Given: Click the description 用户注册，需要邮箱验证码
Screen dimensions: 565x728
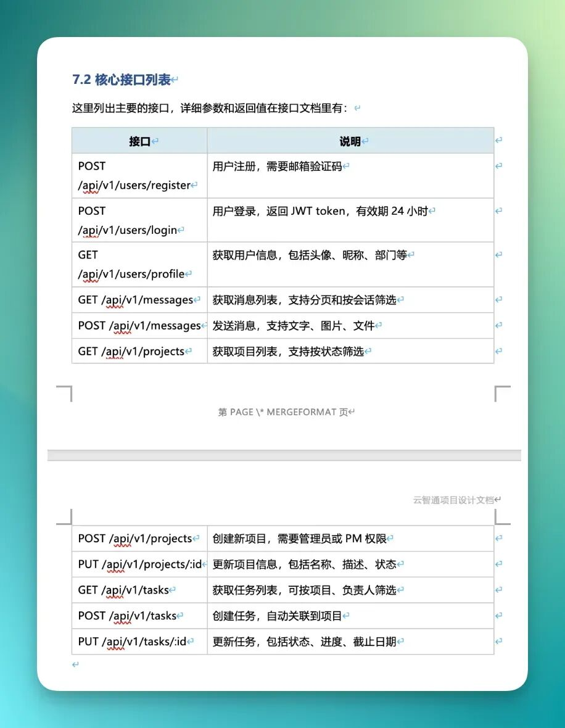Looking at the screenshot, I should point(277,167).
